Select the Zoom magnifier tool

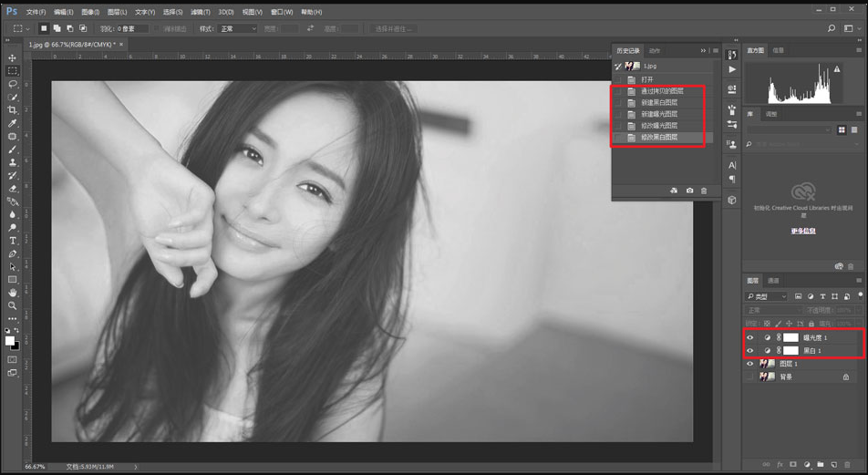13,305
